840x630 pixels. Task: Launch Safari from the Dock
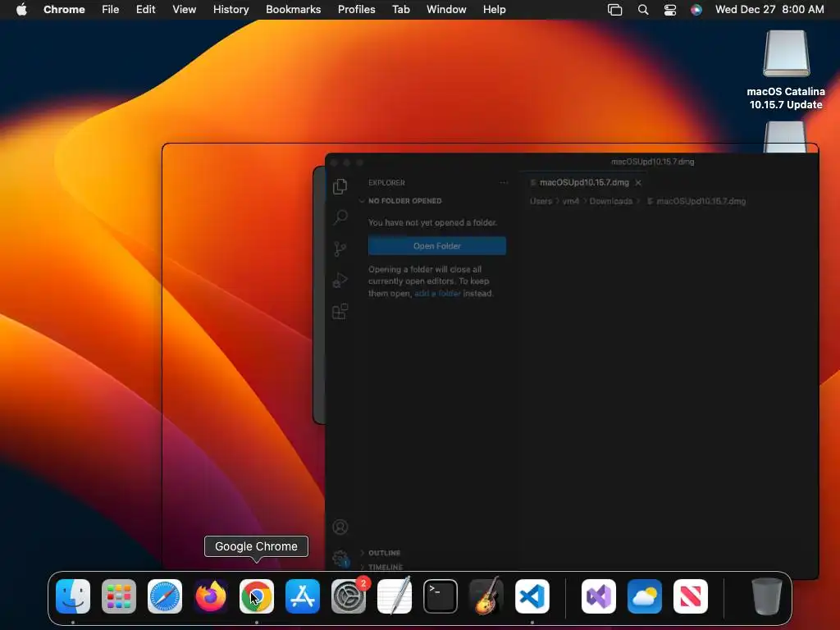point(164,596)
